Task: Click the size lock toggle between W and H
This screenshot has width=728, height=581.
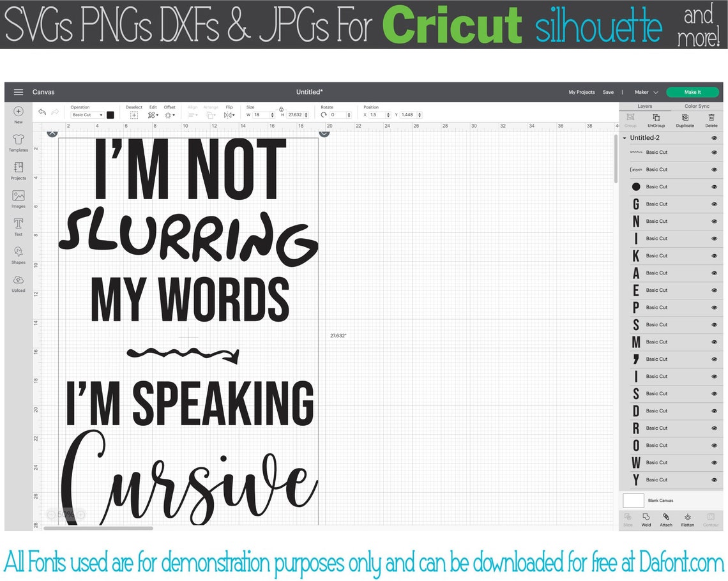Action: [x=282, y=110]
